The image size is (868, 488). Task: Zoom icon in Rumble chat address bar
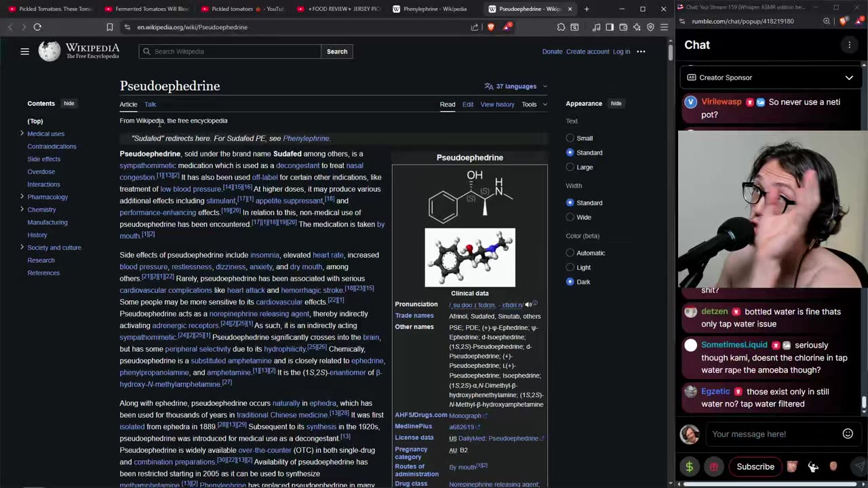coord(827,21)
